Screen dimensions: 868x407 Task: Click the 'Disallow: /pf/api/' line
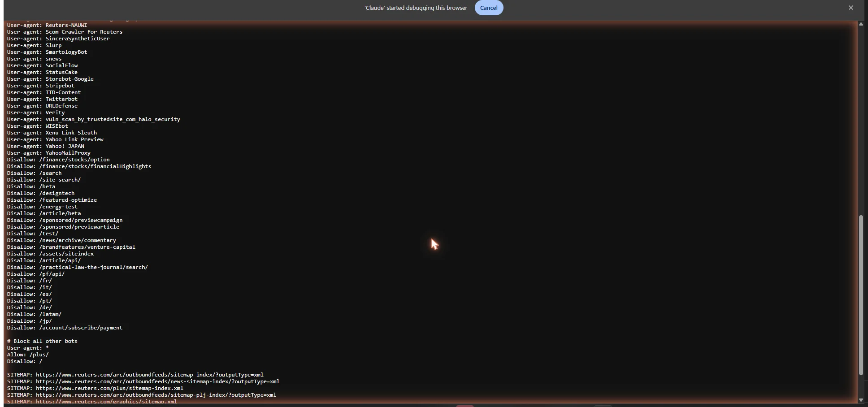pyautogui.click(x=36, y=274)
